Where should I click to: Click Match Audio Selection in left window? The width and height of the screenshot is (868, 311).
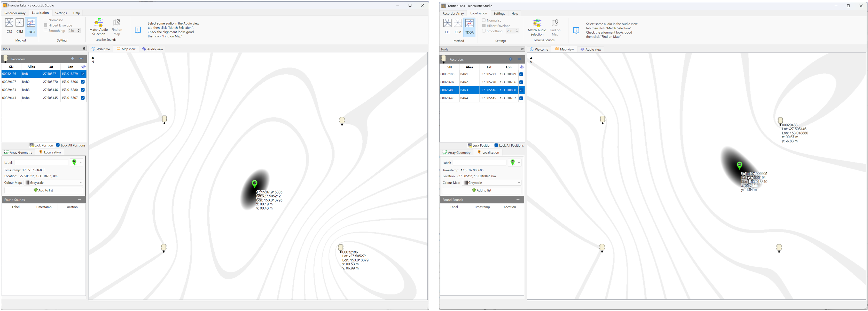point(99,27)
